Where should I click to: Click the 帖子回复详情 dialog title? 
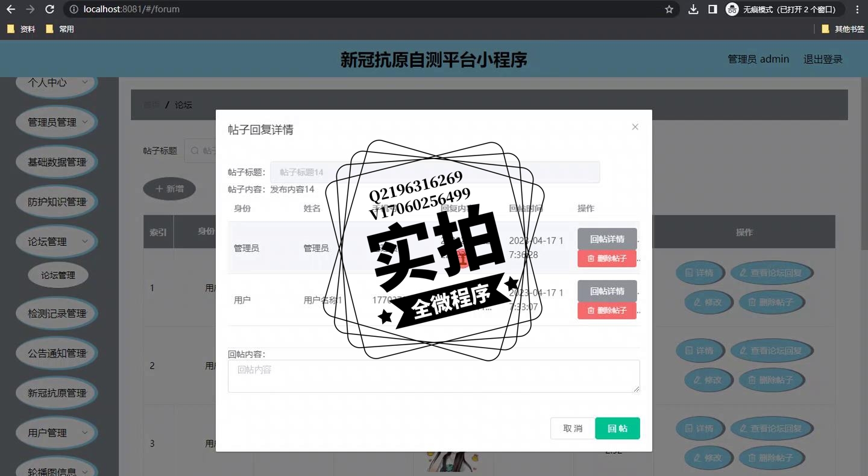click(260, 130)
